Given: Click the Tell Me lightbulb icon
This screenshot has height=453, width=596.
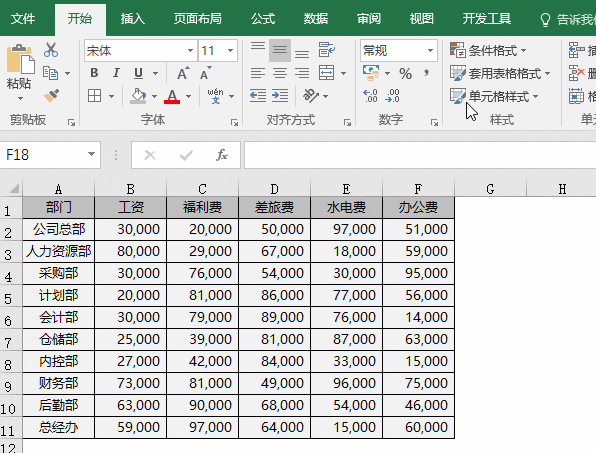Looking at the screenshot, I should point(545,19).
